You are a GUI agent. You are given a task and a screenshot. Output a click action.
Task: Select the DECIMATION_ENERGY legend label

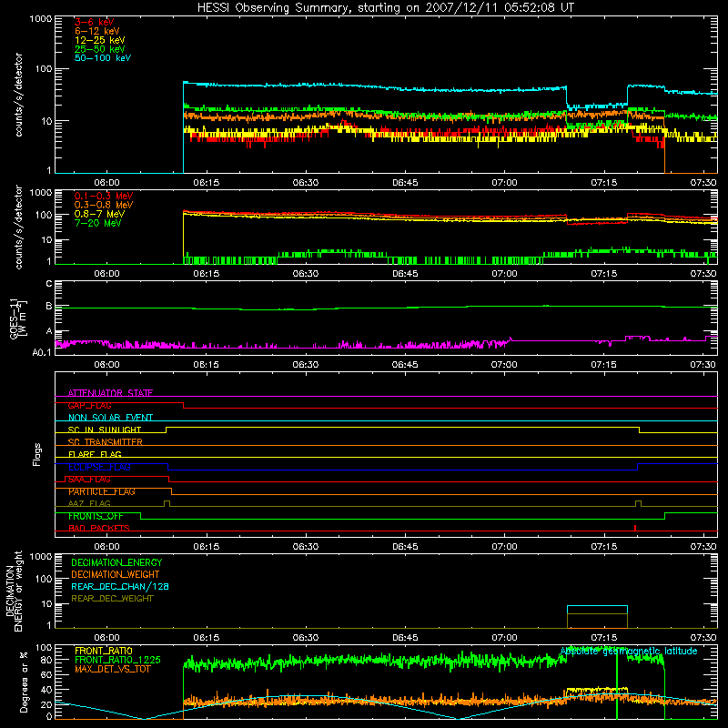tap(116, 562)
